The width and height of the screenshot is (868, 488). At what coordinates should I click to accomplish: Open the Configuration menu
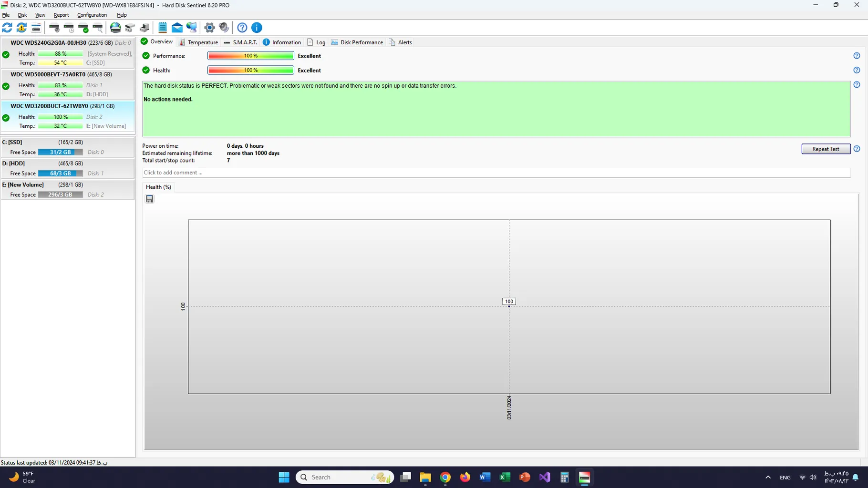(92, 15)
